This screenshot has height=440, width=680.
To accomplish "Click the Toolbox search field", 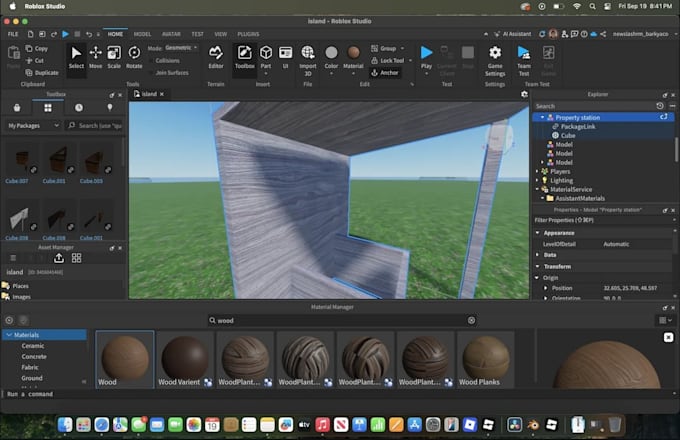I will (95, 125).
